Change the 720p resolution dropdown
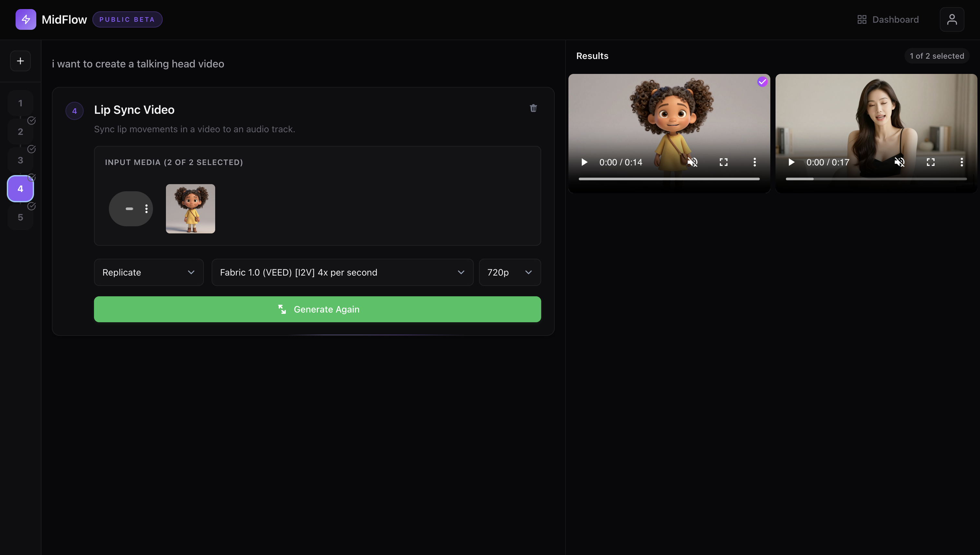Screen dimensions: 980x555 [509, 272]
